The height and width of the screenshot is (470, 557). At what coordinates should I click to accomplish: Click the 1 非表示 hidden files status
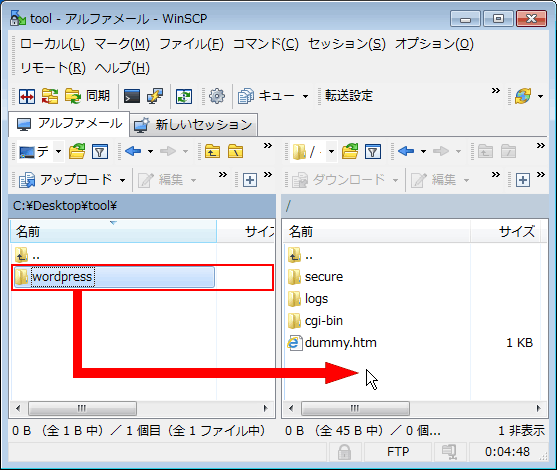[521, 431]
